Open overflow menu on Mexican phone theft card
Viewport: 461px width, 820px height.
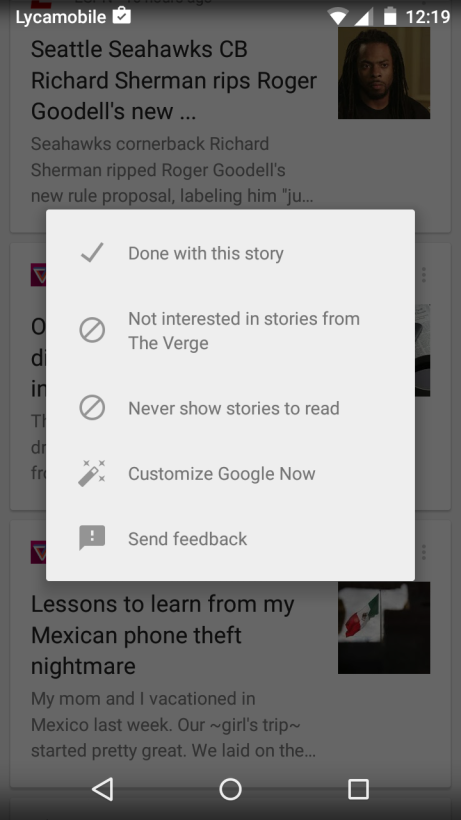point(424,552)
